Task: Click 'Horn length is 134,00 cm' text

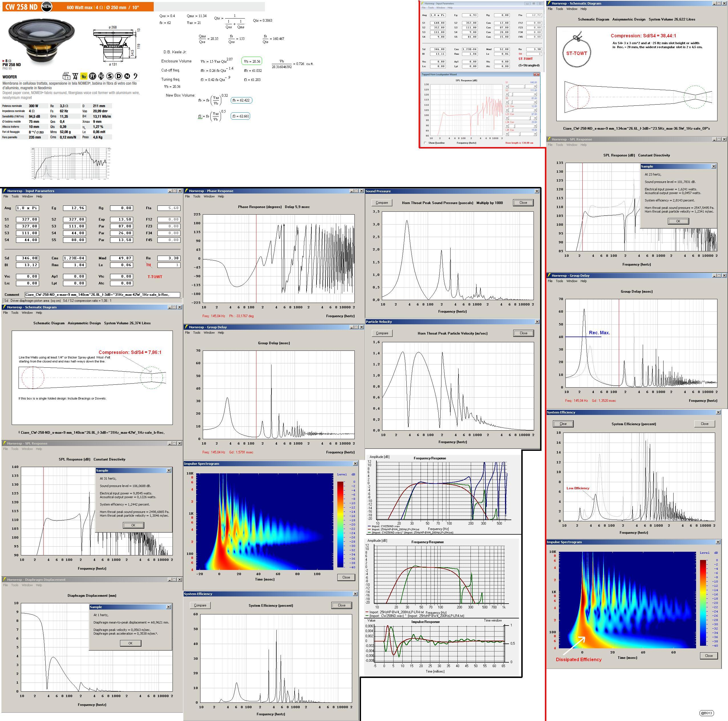Action: (x=519, y=143)
